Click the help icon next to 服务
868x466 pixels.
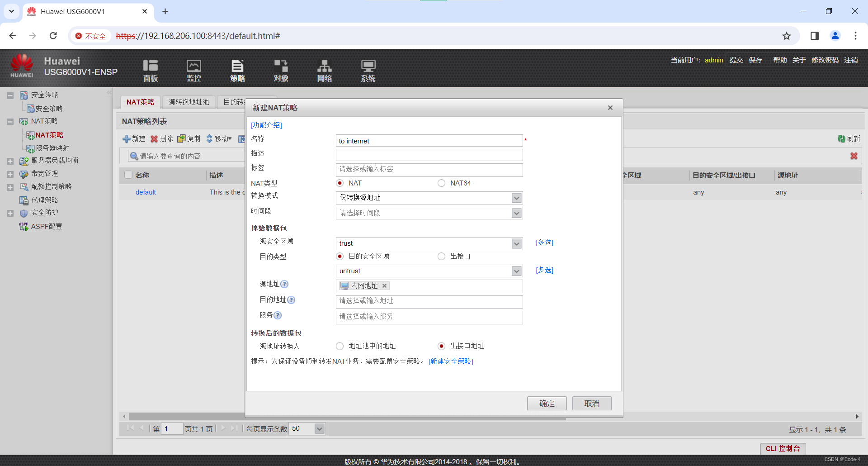click(278, 315)
